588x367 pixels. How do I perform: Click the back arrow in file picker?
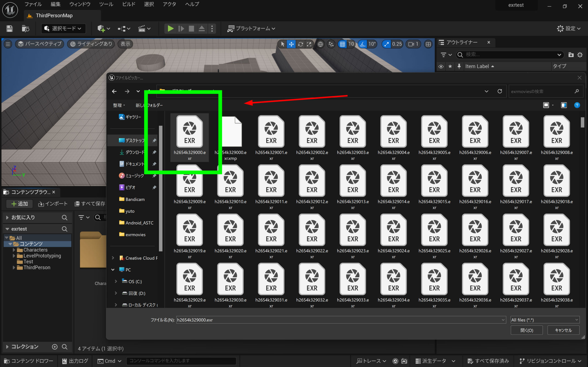(114, 91)
